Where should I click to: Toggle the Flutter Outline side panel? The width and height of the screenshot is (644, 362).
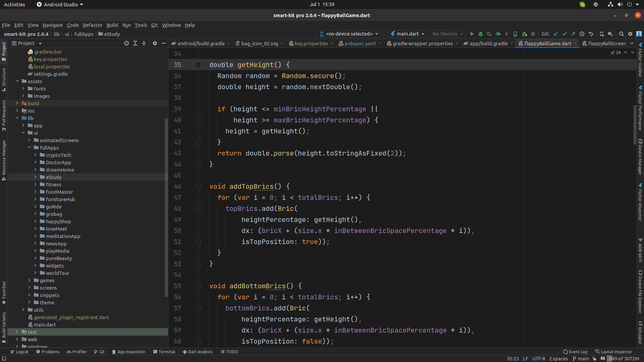tap(640, 60)
